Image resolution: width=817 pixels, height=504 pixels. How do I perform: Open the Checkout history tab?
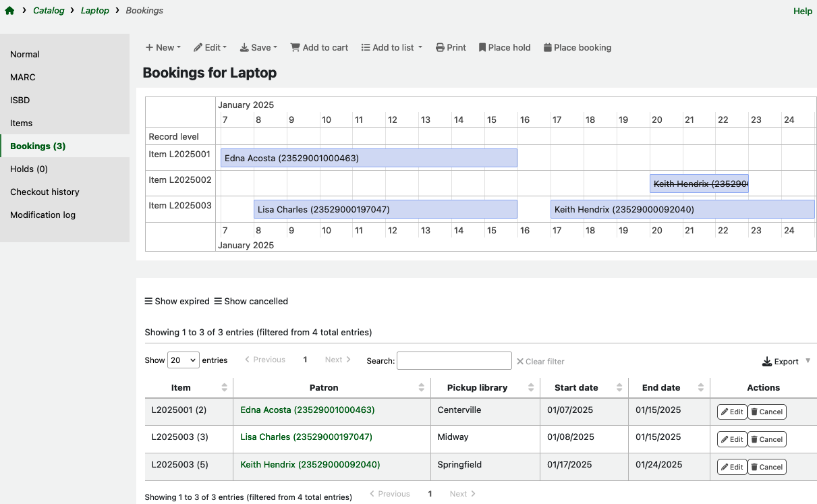coord(45,192)
